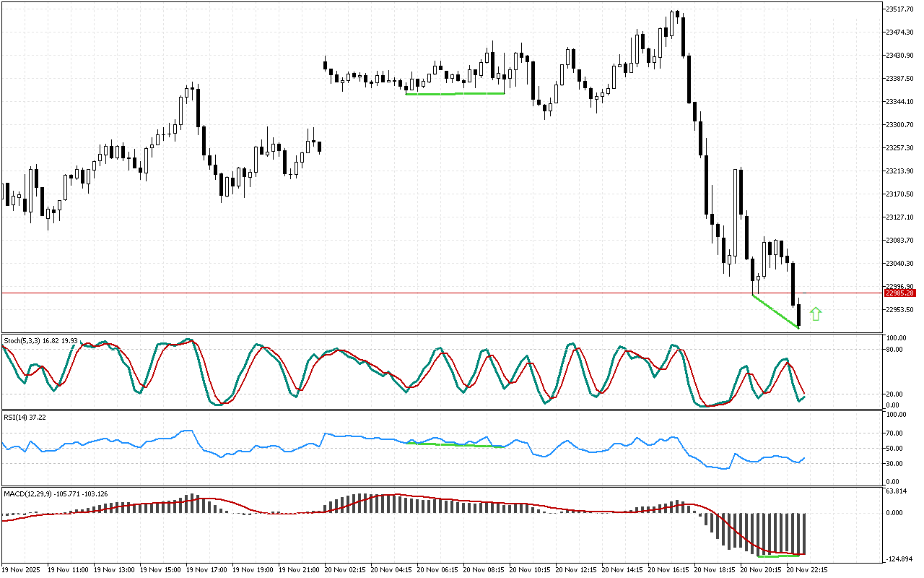Click the 22953.50 price scale label
The width and height of the screenshot is (924, 578).
tap(899, 310)
